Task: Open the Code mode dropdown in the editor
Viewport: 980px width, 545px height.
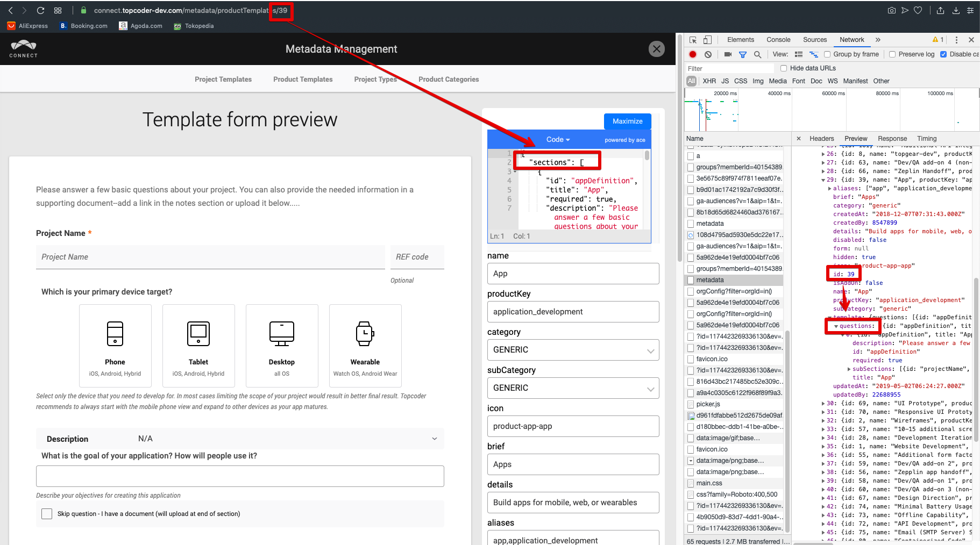Action: point(558,140)
